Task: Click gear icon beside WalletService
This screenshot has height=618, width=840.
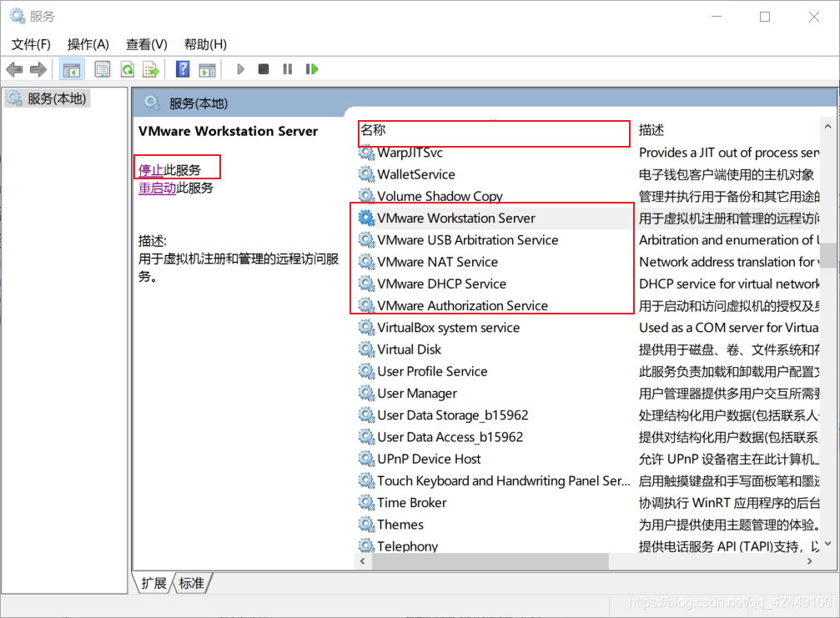Action: 366,174
